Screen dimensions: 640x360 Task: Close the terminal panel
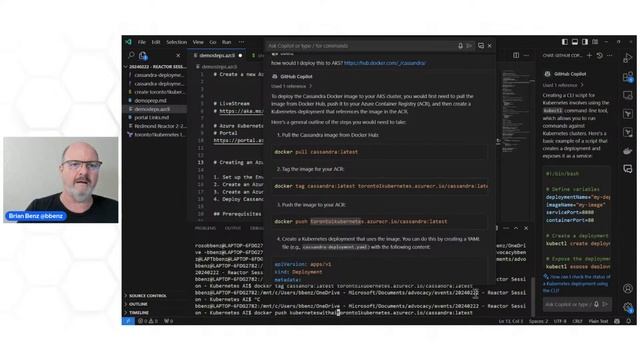click(x=526, y=228)
